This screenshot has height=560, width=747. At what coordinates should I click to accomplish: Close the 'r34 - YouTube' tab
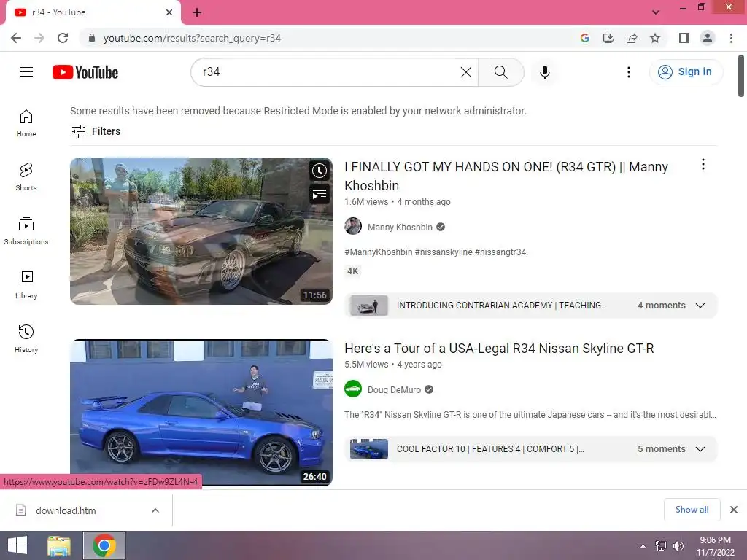[169, 12]
